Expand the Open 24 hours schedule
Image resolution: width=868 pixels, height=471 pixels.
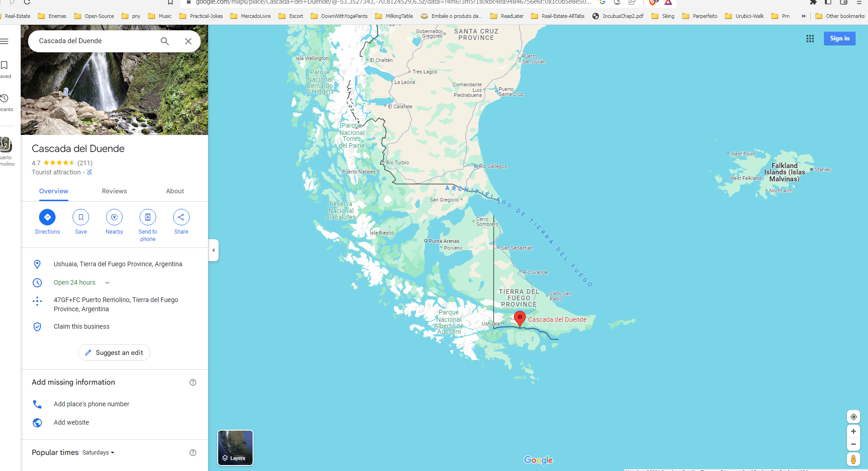point(107,283)
